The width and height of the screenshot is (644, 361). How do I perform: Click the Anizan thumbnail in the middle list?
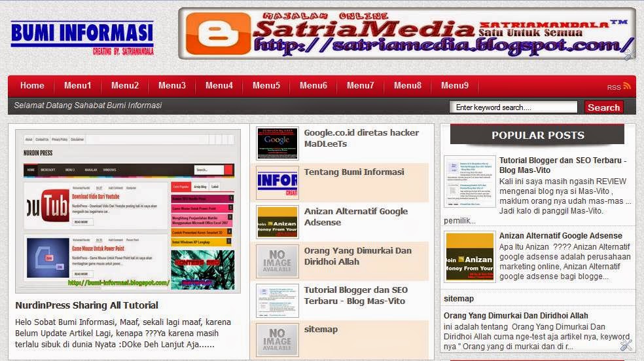click(277, 222)
